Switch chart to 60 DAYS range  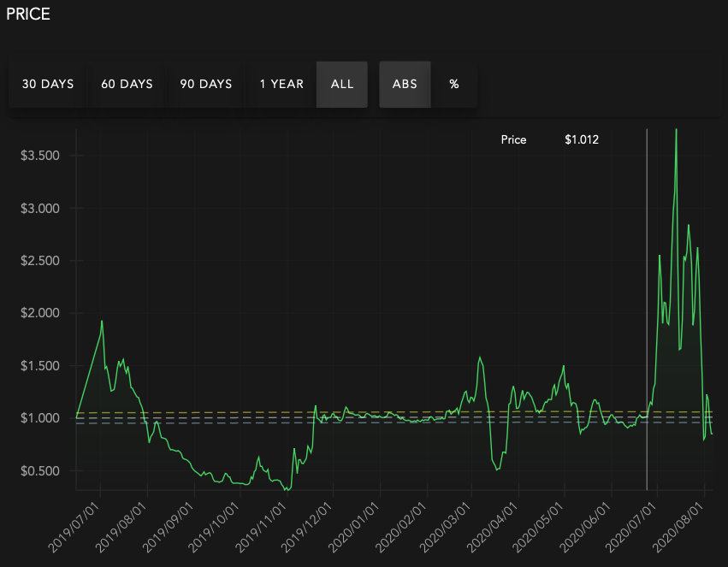click(x=127, y=84)
